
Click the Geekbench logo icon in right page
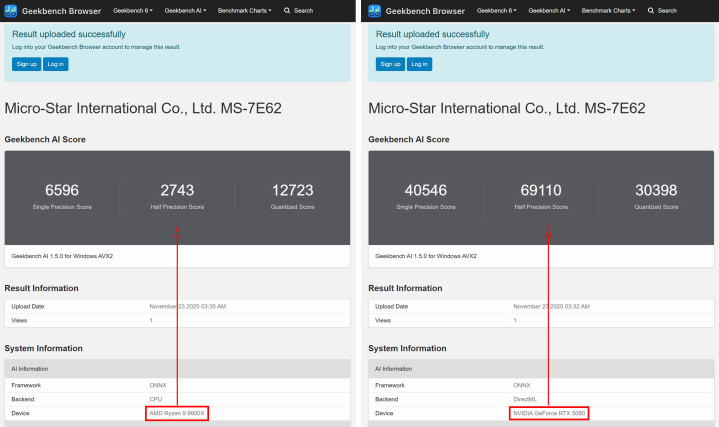click(376, 10)
